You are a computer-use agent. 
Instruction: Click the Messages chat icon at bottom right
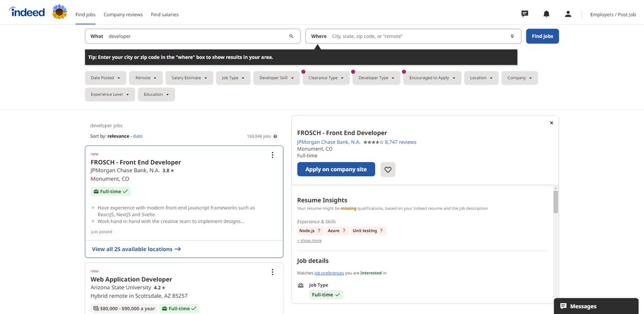[563, 306]
